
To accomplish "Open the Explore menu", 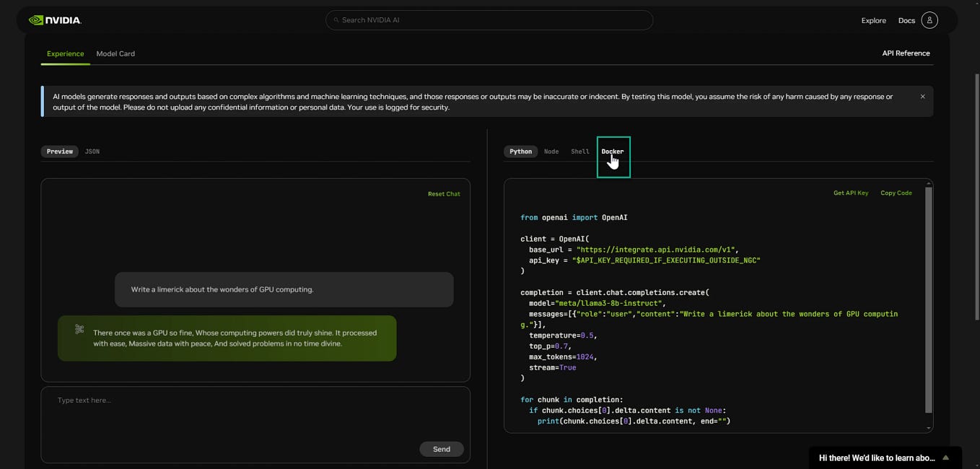I will click(x=873, y=20).
